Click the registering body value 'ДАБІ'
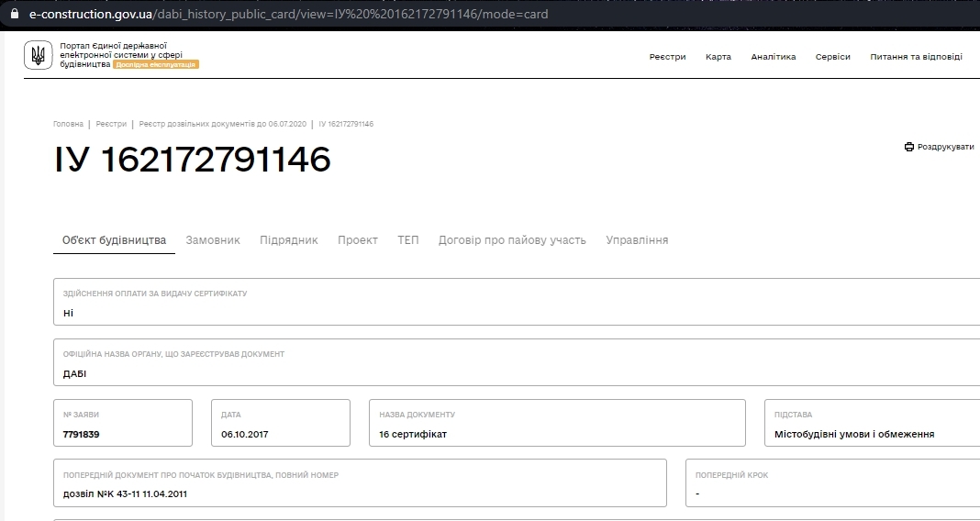 pos(74,373)
